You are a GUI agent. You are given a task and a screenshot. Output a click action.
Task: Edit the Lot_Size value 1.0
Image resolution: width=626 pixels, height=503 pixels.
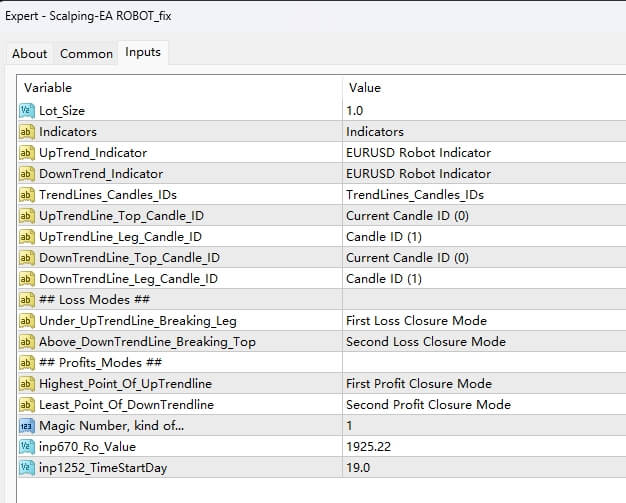(x=355, y=110)
